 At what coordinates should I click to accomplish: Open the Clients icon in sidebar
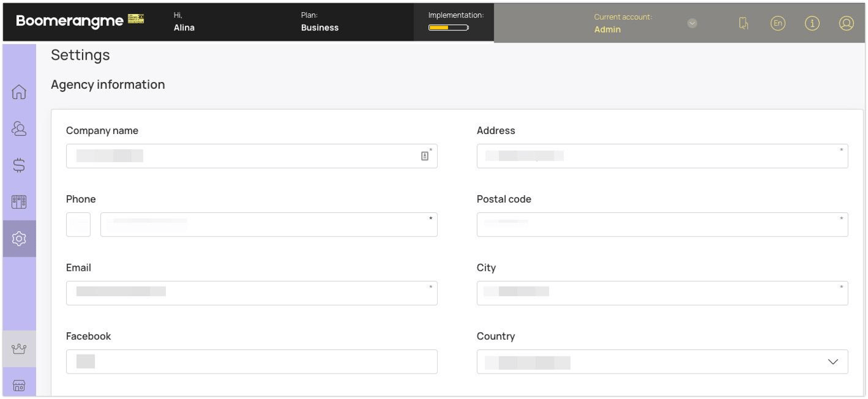(19, 129)
